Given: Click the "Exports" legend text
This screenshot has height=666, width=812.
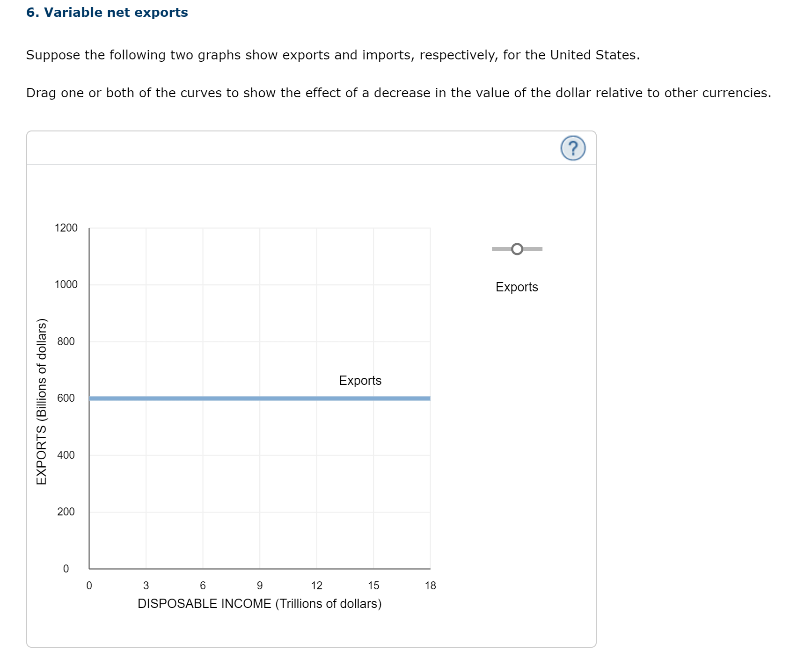Looking at the screenshot, I should pos(517,287).
